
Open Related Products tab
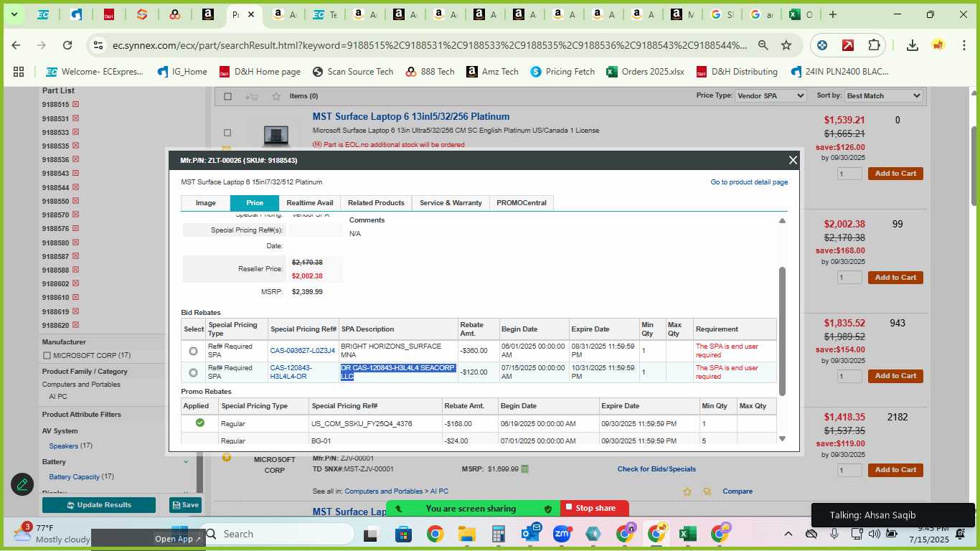tap(376, 203)
